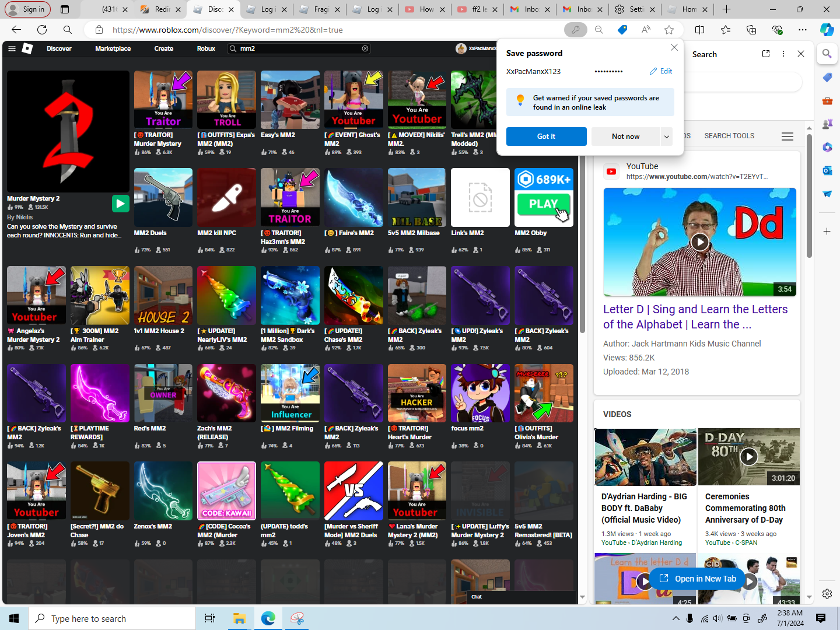
Task: Open the tab actions menu button
Action: tap(65, 9)
